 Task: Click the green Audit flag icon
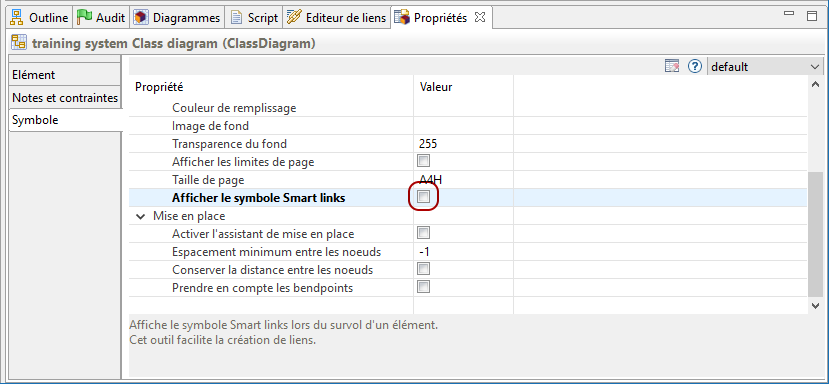(x=85, y=17)
